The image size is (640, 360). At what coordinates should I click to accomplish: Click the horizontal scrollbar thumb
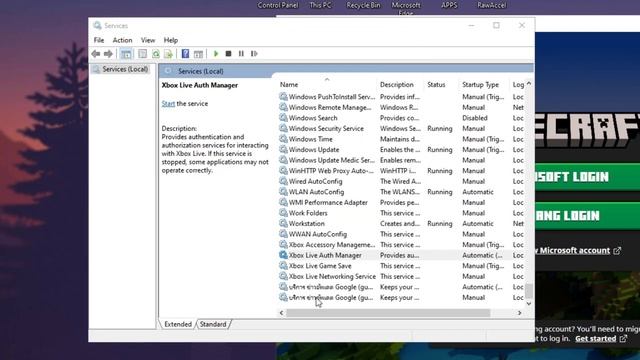(388, 313)
